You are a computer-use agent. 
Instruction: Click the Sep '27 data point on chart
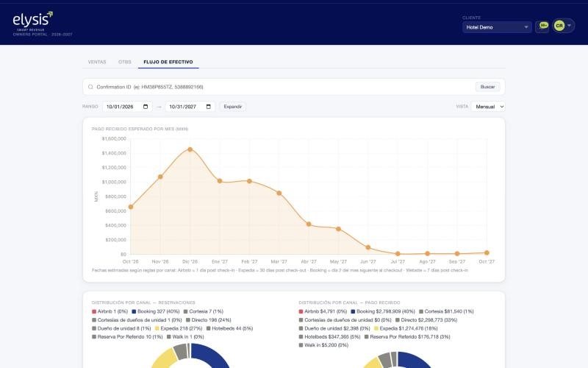click(x=457, y=253)
